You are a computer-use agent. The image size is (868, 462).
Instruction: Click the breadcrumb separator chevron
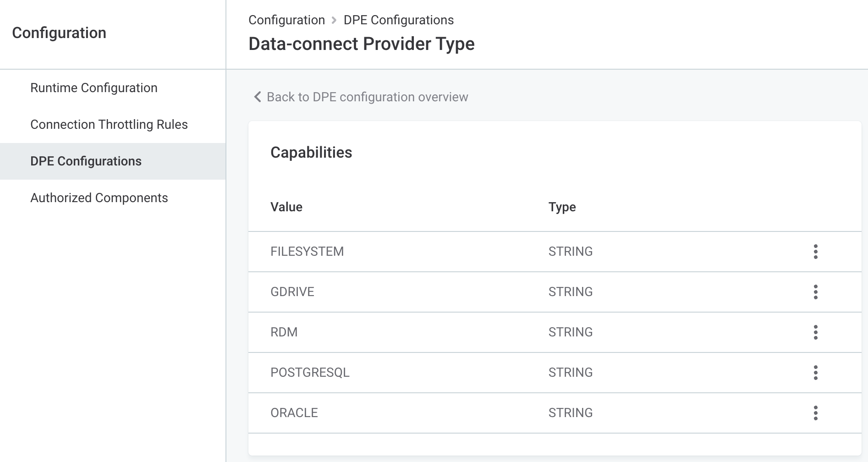(x=333, y=20)
